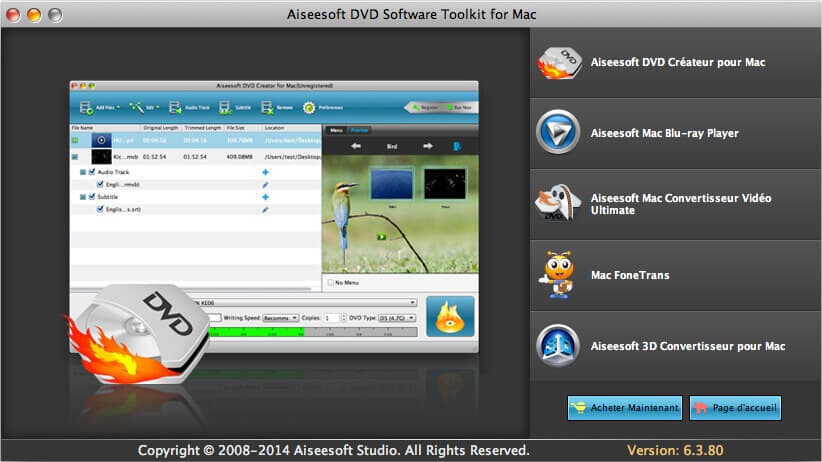The height and width of the screenshot is (462, 822).
Task: Open the Writing Speed dropdown
Action: [x=280, y=318]
